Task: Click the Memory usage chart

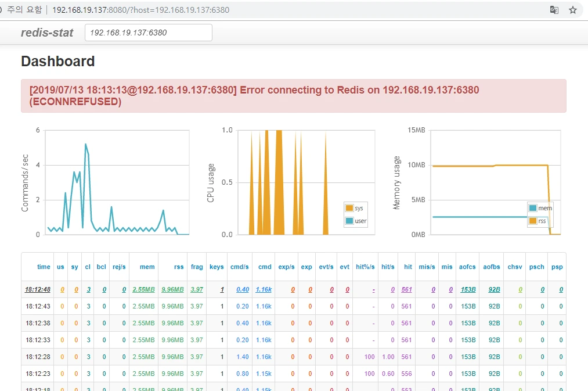Action: (495, 182)
